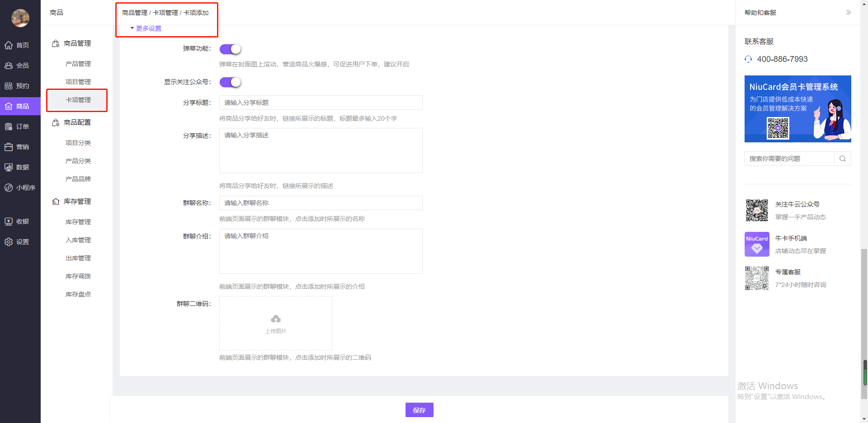Click the 联系客服 heading
The height and width of the screenshot is (423, 868).
759,42
